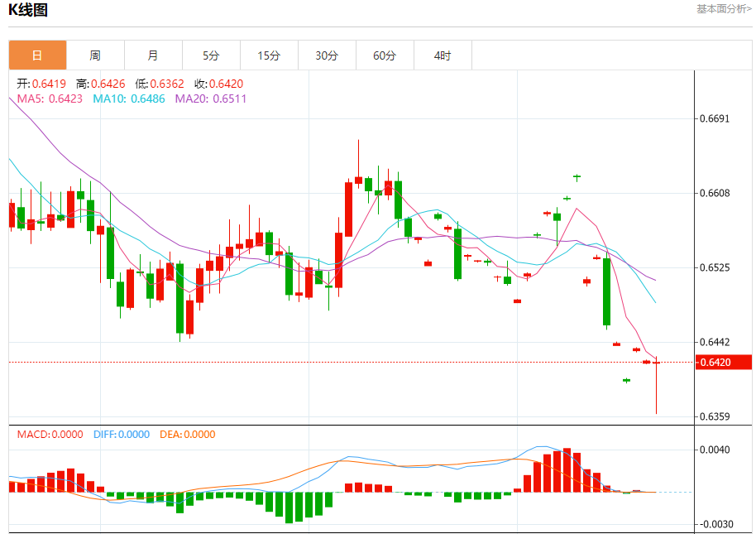Select the 日 daily chart tab
Viewport: 756px width, 534px height.
37,55
